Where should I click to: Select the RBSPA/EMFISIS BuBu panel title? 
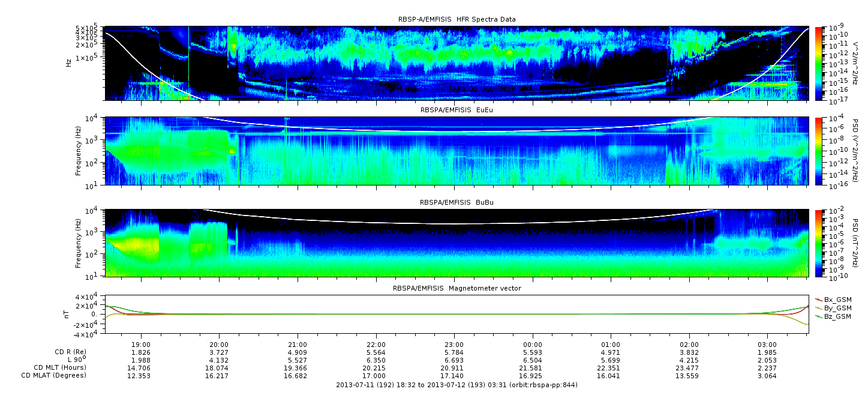tap(456, 203)
